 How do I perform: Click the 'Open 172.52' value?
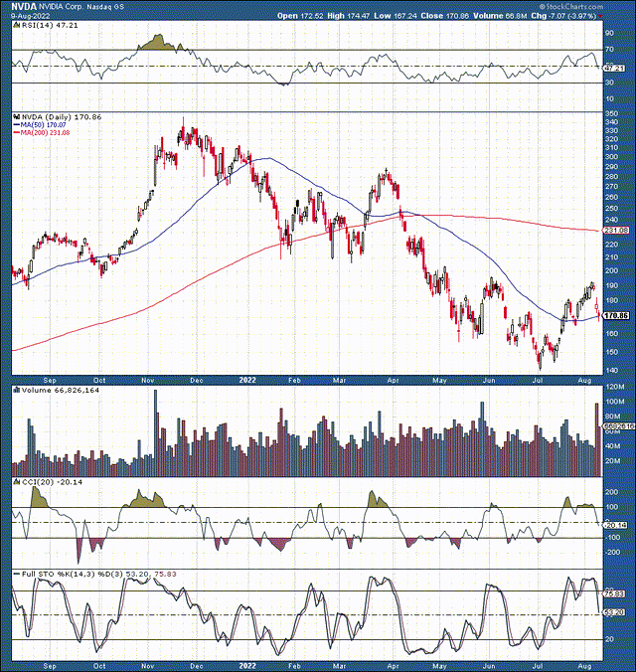(x=300, y=16)
